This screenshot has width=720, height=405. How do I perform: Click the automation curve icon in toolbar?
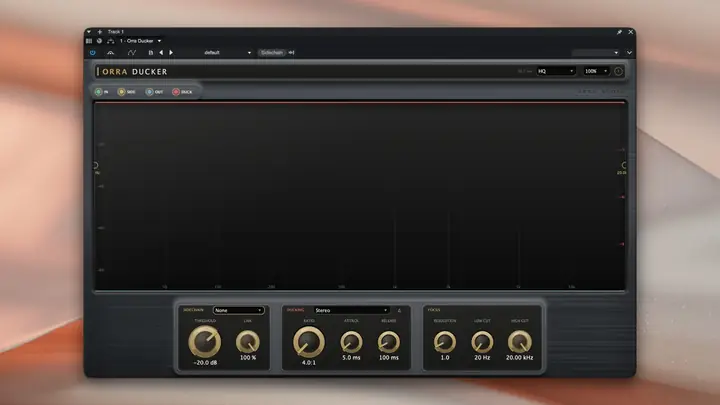pyautogui.click(x=132, y=53)
